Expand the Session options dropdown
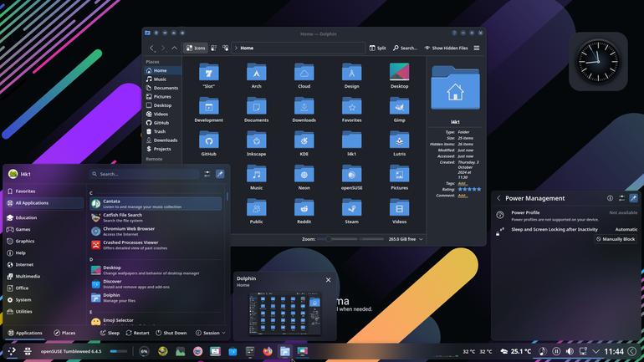This screenshot has width=644, height=362. click(x=210, y=333)
